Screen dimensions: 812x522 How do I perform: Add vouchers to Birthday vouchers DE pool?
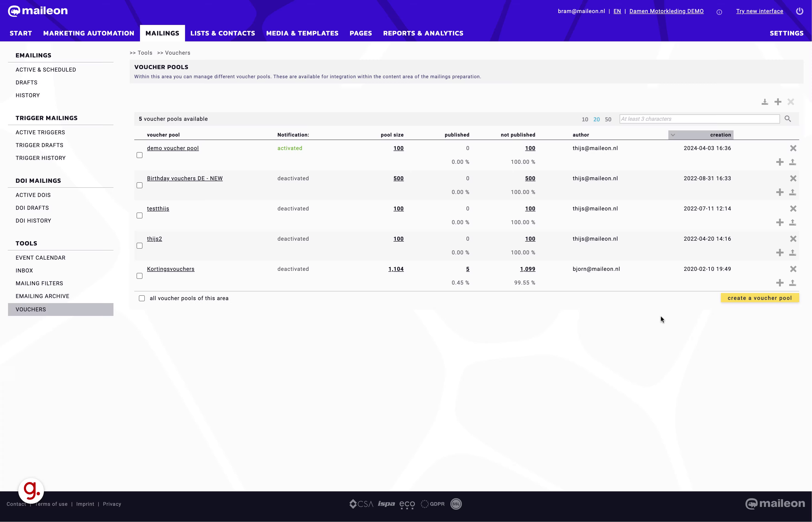780,192
